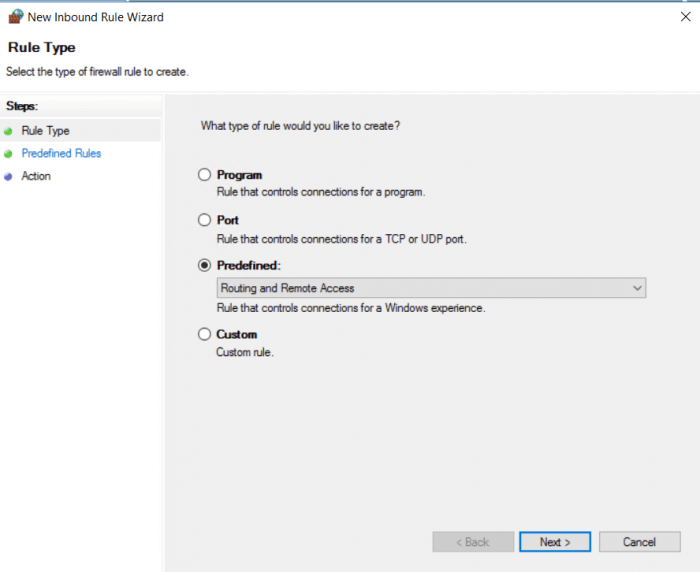Select the Program rule radio button
The width and height of the screenshot is (700, 572).
click(x=205, y=175)
